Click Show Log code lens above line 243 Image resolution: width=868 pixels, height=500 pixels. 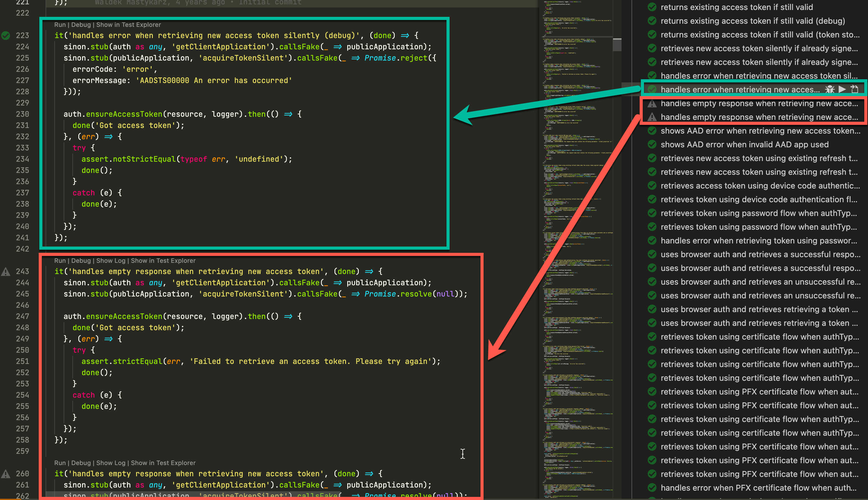(x=111, y=261)
